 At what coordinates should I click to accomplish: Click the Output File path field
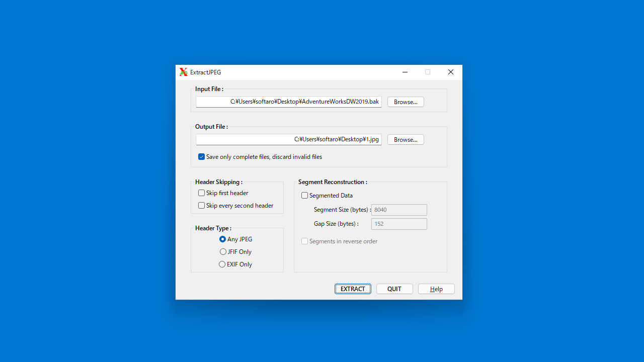(289, 139)
